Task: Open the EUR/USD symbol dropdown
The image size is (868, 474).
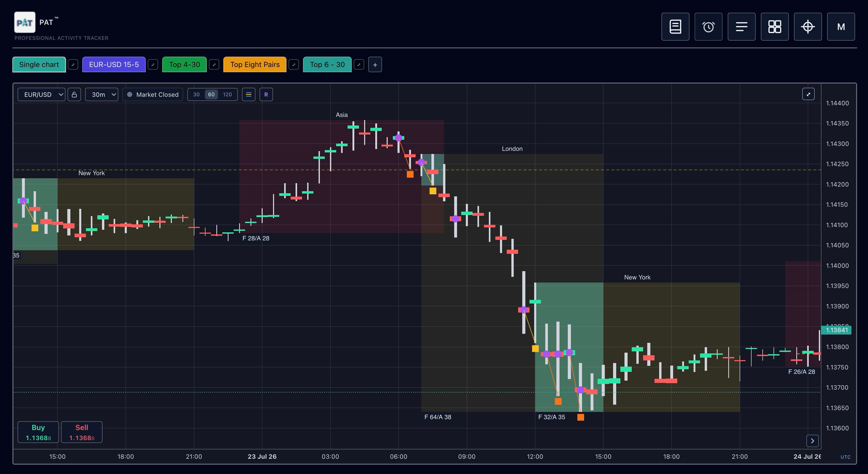Action: tap(41, 95)
